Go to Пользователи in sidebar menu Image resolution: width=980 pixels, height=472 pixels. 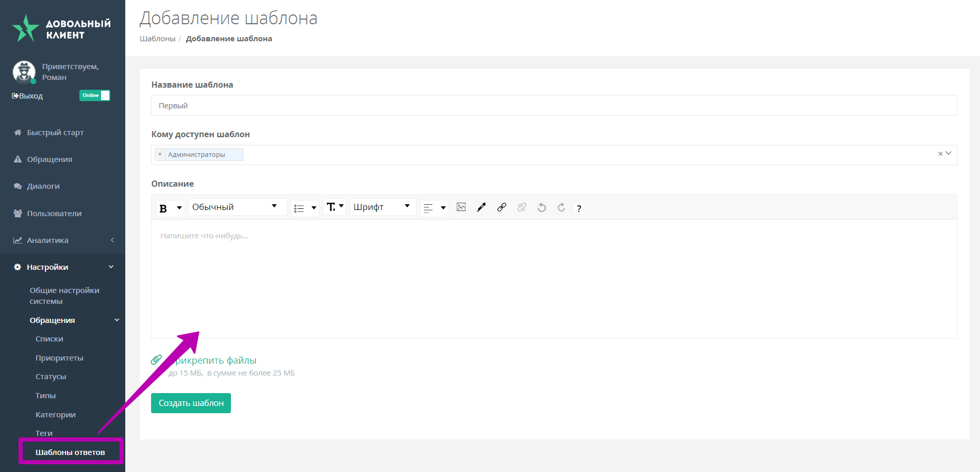point(54,214)
